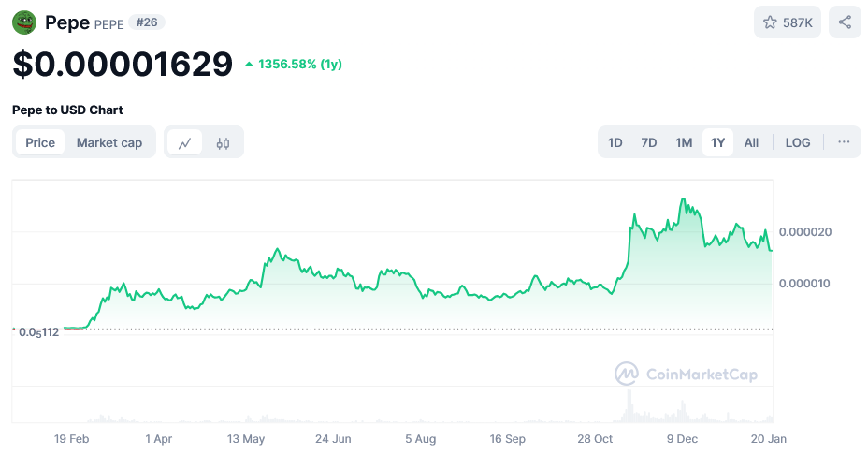Click the #26 rank badge
The width and height of the screenshot is (868, 470).
147,22
